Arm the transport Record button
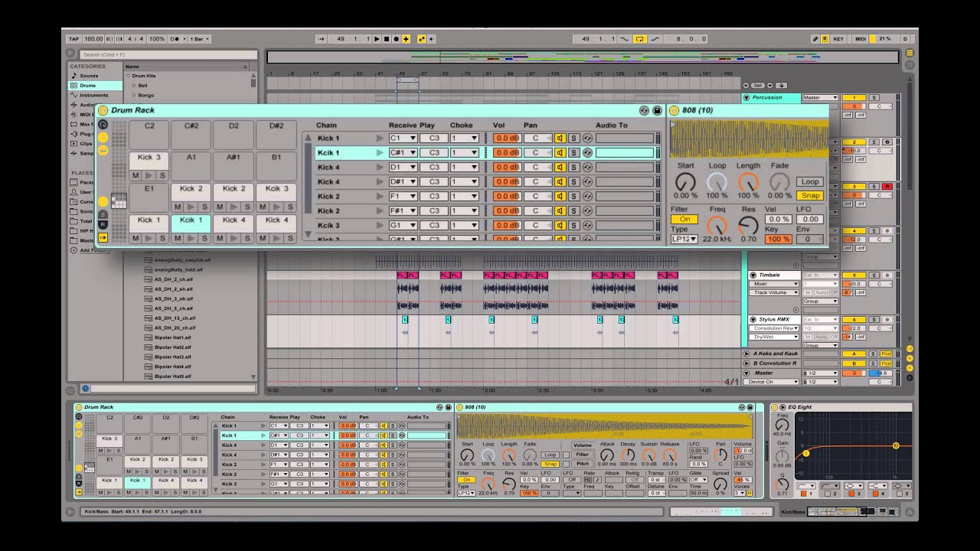 point(396,38)
